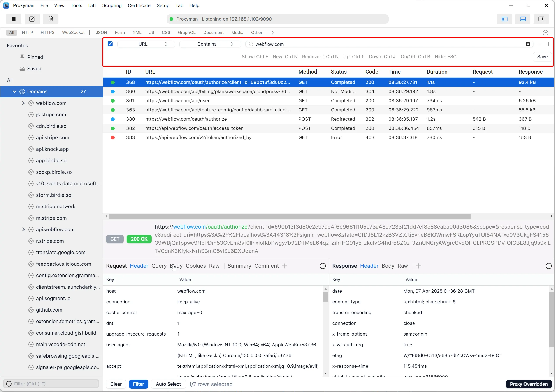Screen dimensions: 555x392
Task: Open the request pane filter hamburger icon
Action: (322, 266)
